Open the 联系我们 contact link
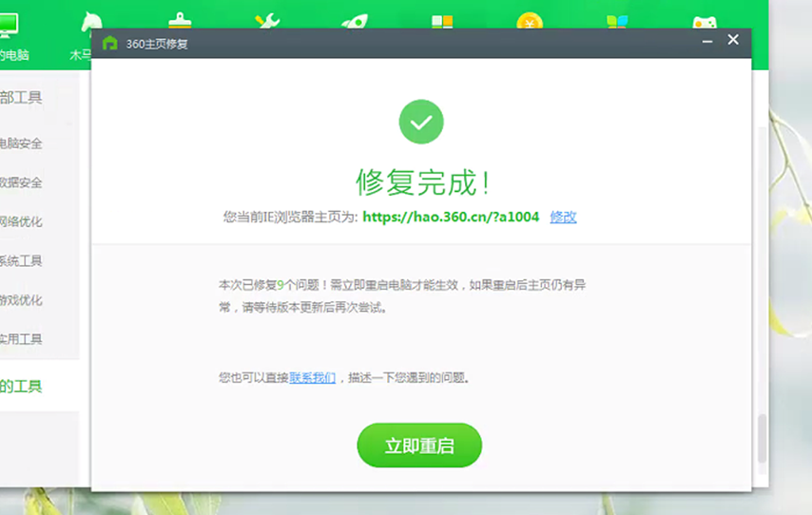Image resolution: width=812 pixels, height=515 pixels. click(312, 378)
